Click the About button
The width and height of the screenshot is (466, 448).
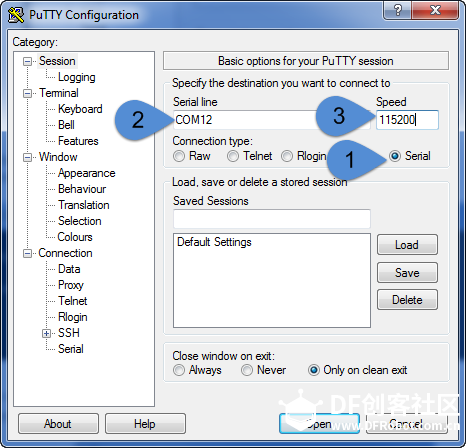tap(58, 424)
